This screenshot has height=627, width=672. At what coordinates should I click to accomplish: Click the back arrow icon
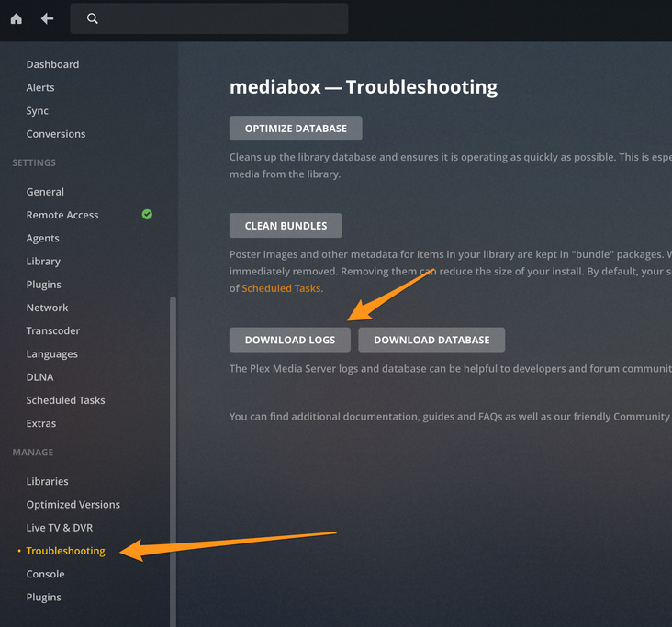tap(47, 18)
